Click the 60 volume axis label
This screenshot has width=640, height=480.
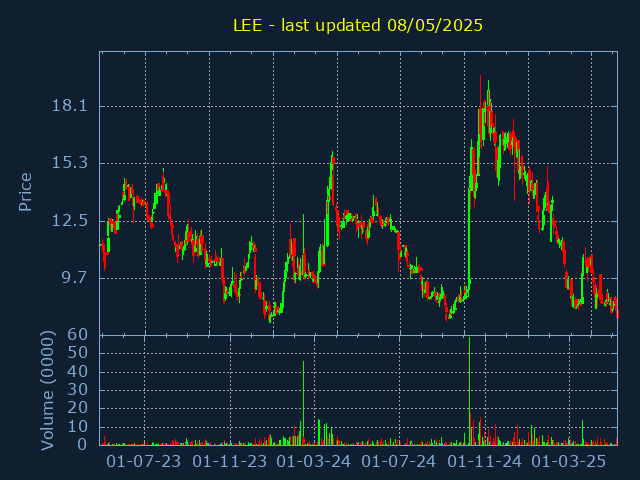[x=78, y=335]
